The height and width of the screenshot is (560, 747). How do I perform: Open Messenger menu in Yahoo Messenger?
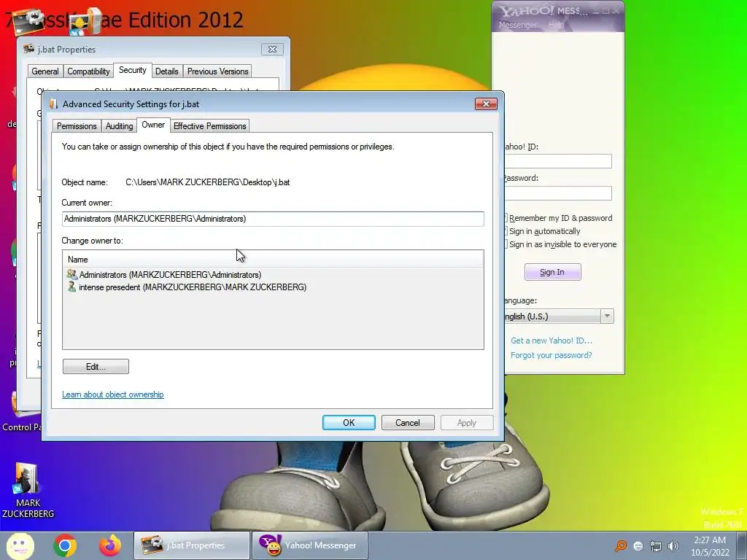(x=518, y=25)
